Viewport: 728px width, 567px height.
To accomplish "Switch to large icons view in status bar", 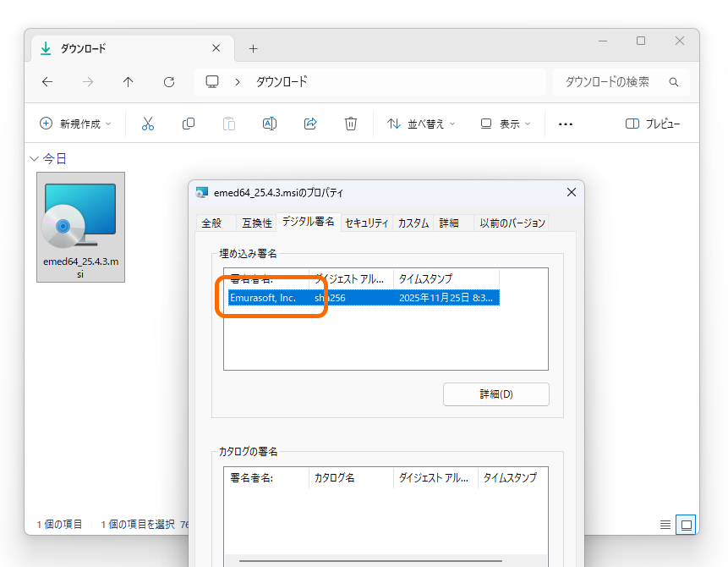I will point(685,524).
